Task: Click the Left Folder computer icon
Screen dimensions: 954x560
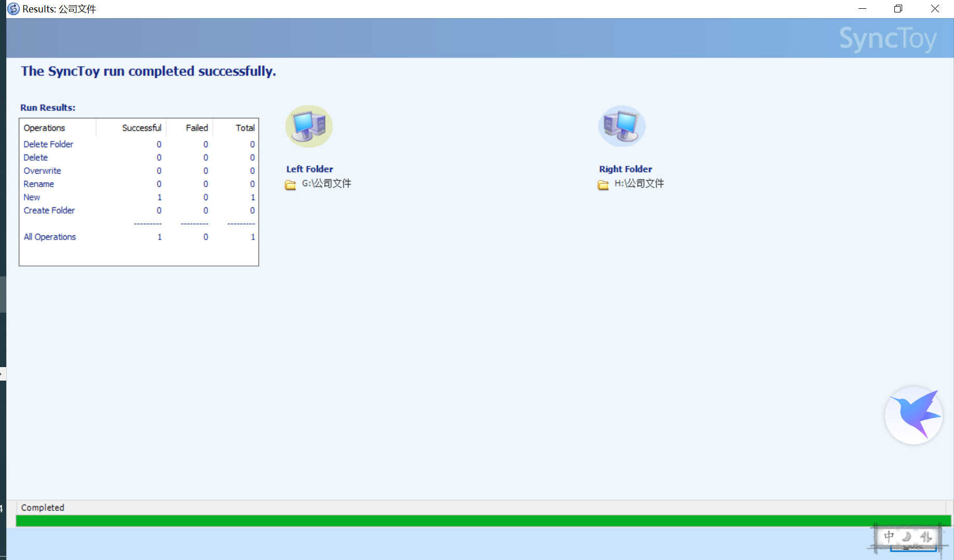Action: pyautogui.click(x=309, y=126)
